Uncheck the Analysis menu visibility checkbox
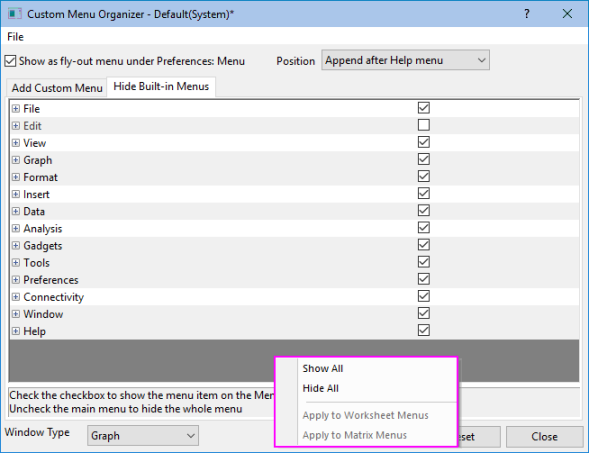Viewport: 589px width, 453px height. [x=424, y=227]
